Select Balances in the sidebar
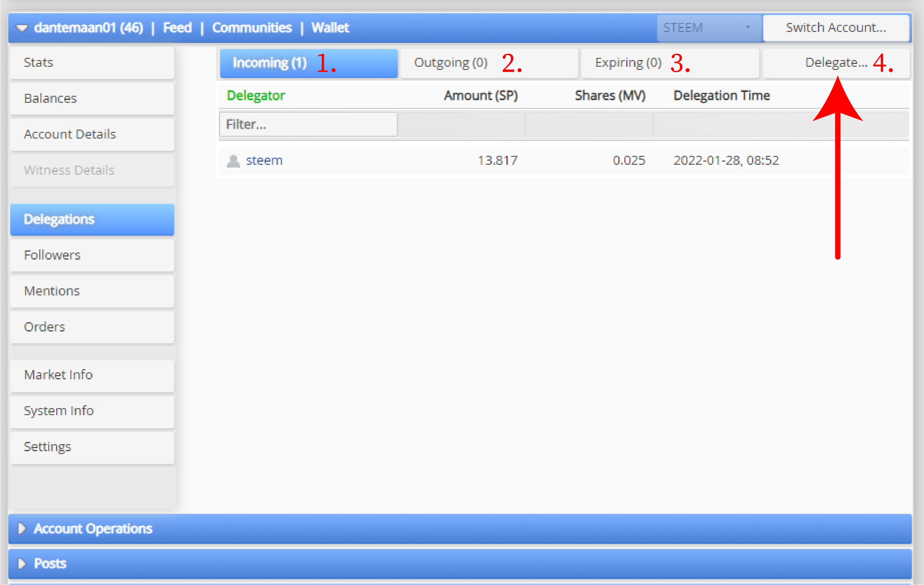Viewport: 924px width, 585px height. 92,99
